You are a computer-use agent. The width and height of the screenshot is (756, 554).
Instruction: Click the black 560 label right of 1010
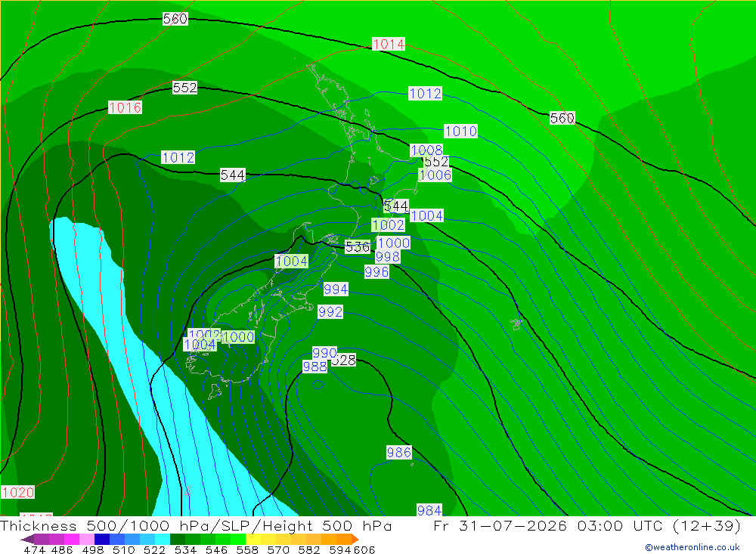coord(562,118)
